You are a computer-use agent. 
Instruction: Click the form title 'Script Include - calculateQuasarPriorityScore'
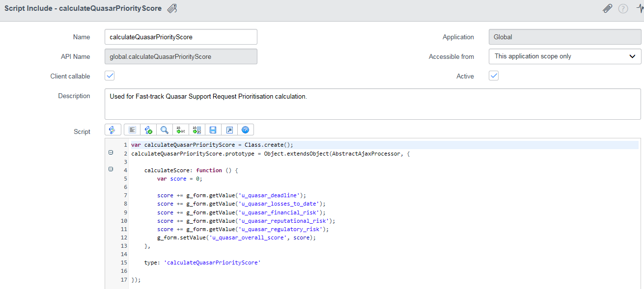tap(83, 8)
